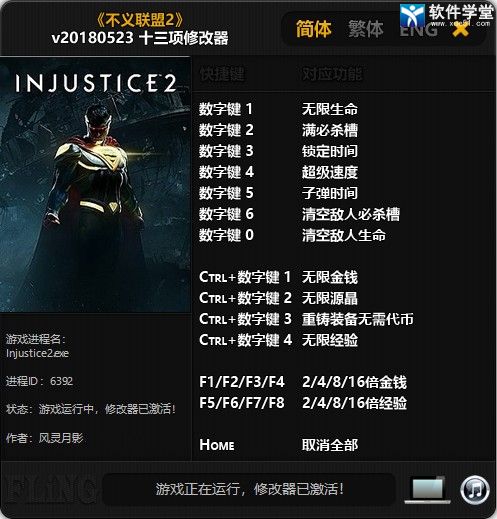Click 取消全部 to cancel all

(x=330, y=445)
